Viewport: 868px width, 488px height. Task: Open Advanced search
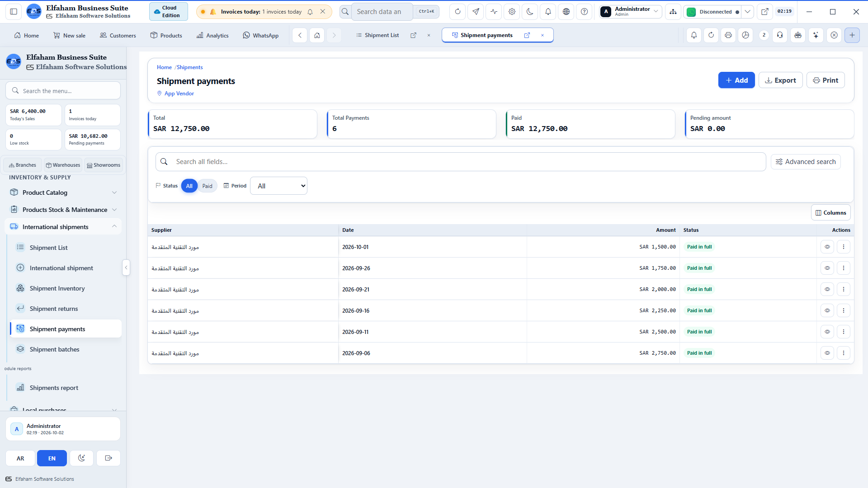[806, 162]
